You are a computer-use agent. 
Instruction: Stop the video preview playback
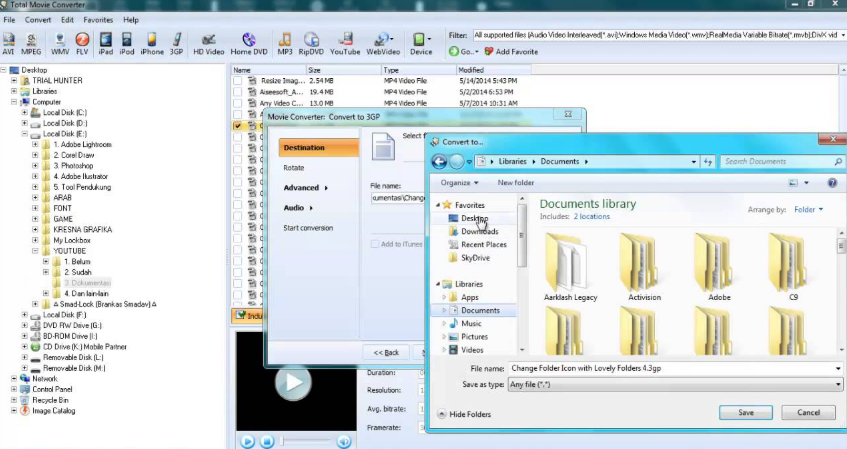tap(267, 441)
